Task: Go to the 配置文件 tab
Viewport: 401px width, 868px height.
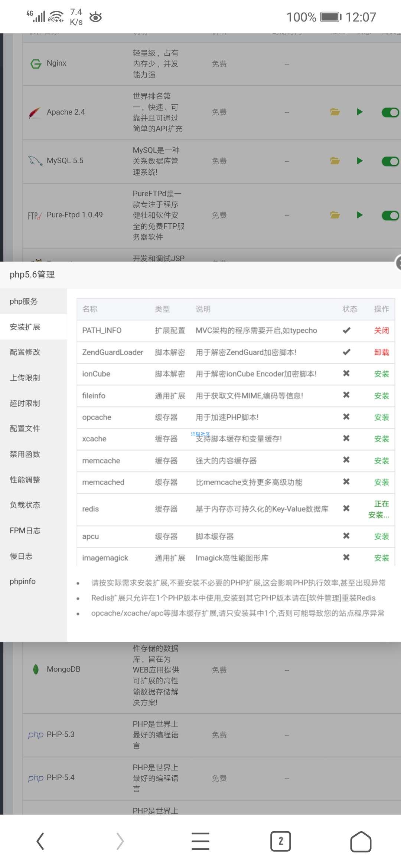Action: pyautogui.click(x=33, y=428)
